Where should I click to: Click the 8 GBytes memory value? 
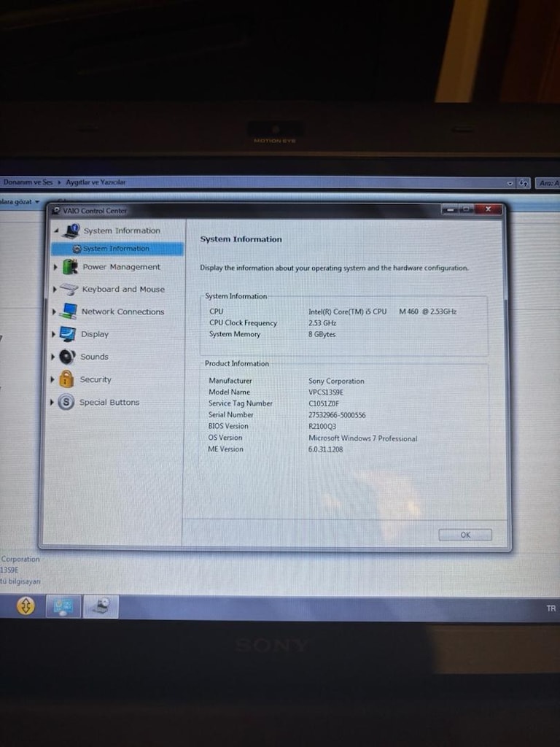tap(322, 334)
